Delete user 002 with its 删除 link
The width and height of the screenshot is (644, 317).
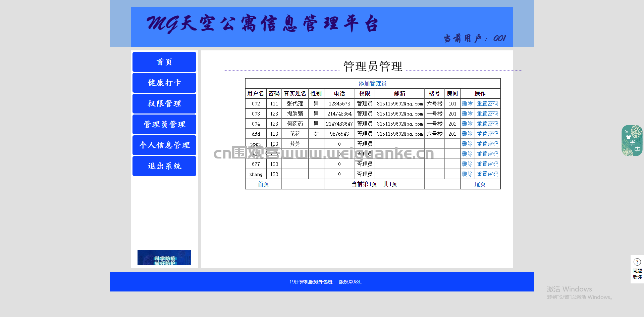tap(467, 103)
